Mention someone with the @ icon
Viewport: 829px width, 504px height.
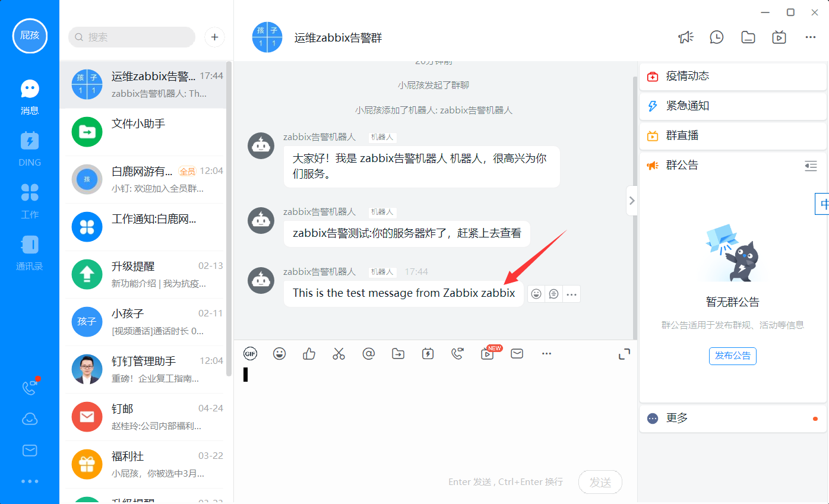pos(369,354)
